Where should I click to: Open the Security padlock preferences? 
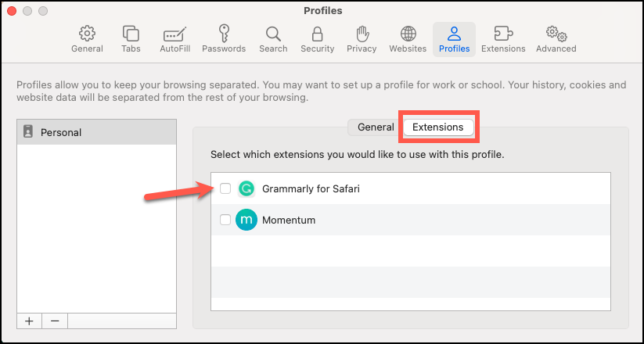pyautogui.click(x=318, y=39)
